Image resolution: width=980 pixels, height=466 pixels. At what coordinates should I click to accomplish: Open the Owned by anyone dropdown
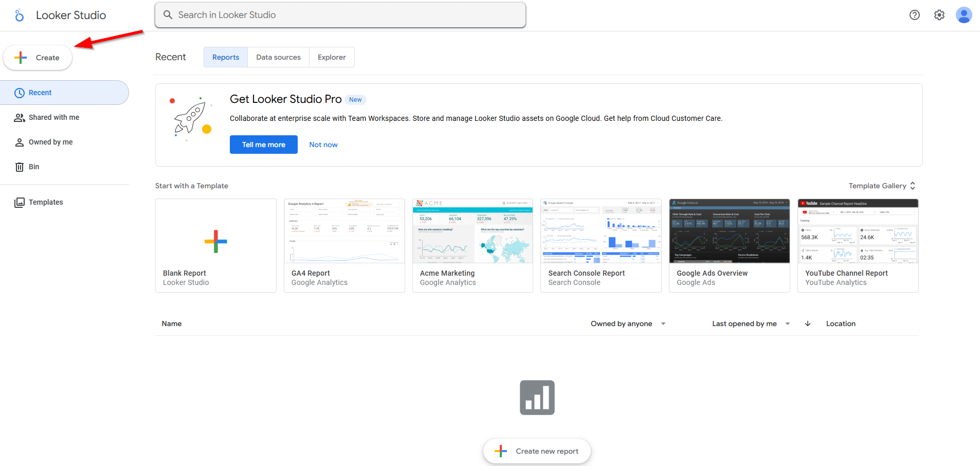pyautogui.click(x=628, y=324)
